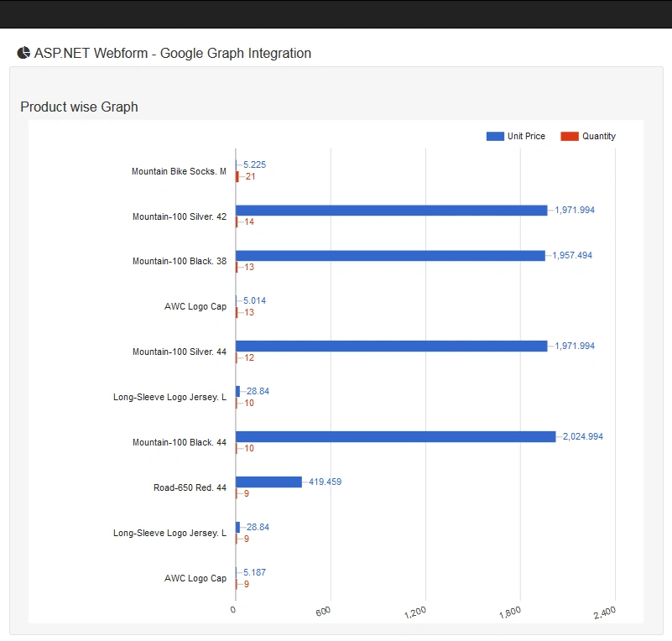Click the 2,400 axis tick label
Image resolution: width=672 pixels, height=641 pixels.
coord(605,612)
